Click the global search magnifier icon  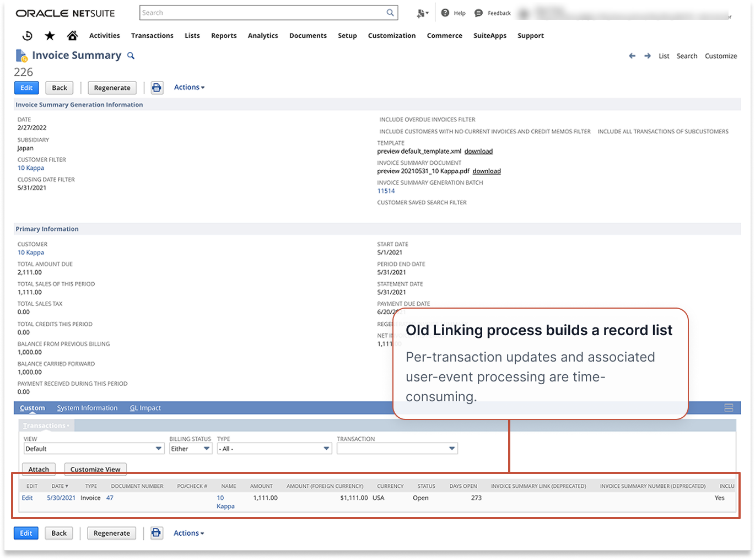[390, 13]
